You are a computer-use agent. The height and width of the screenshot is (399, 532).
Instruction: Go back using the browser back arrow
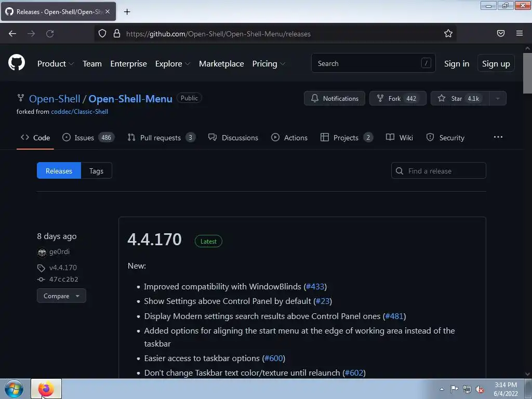tap(12, 34)
